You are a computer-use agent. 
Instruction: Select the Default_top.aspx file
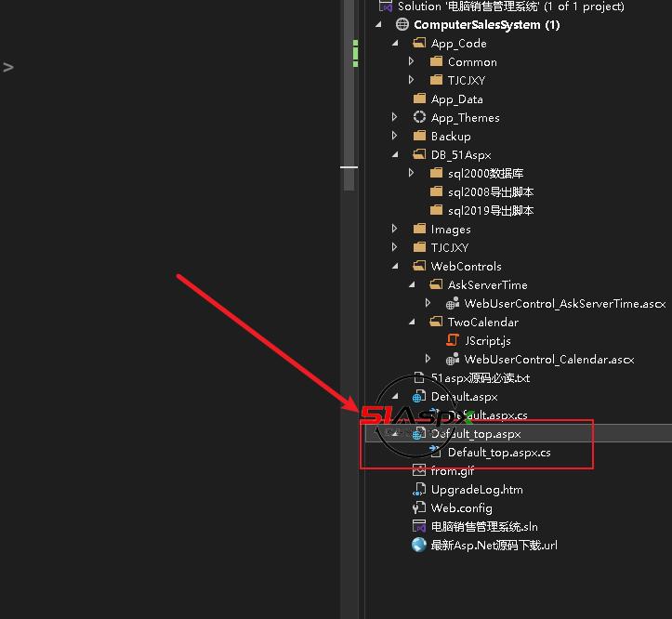coord(476,433)
